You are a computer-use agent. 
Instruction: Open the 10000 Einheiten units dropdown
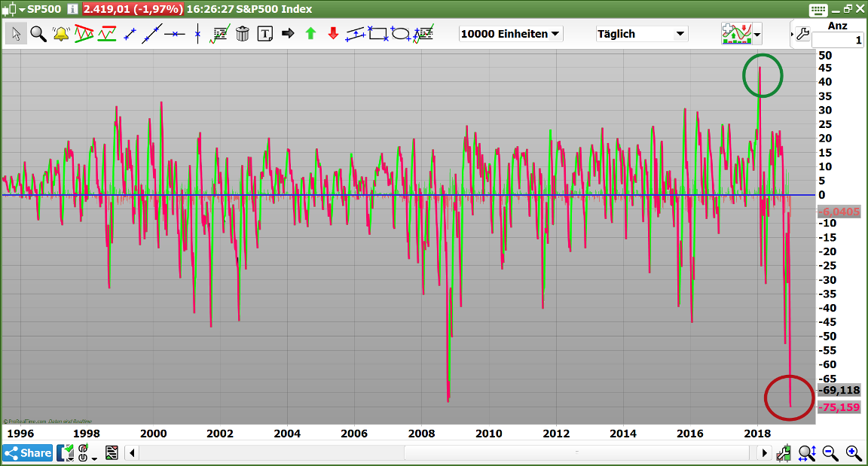coord(511,34)
